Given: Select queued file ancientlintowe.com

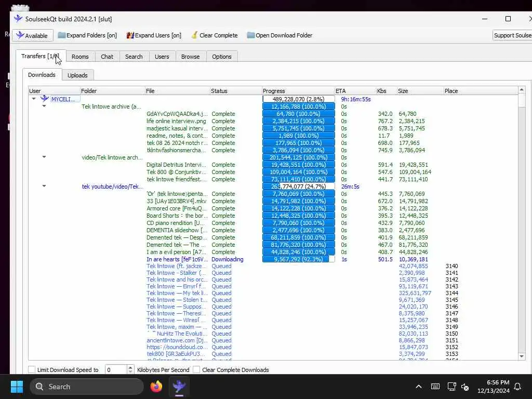Looking at the screenshot, I should point(177,340).
